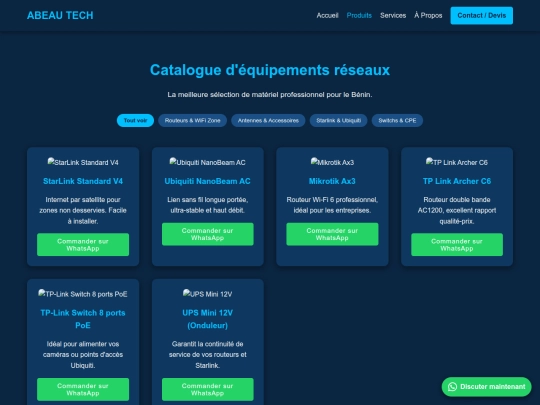The width and height of the screenshot is (540, 405).
Task: Click the Mikrotik Ax3 title
Action: click(x=332, y=181)
